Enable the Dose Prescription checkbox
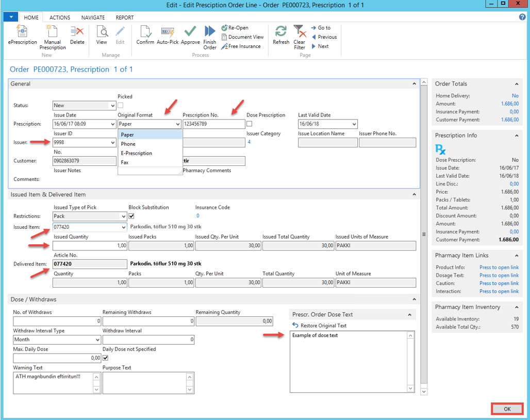This screenshot has height=420, width=530. tap(250, 124)
